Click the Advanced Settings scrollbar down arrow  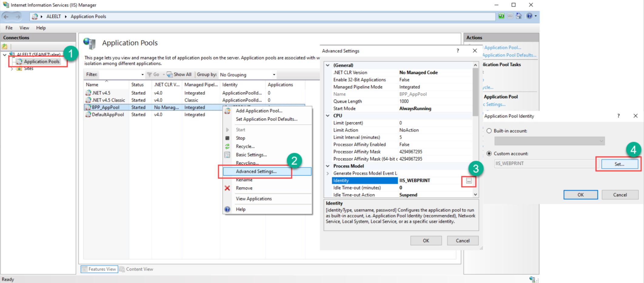[x=475, y=195]
